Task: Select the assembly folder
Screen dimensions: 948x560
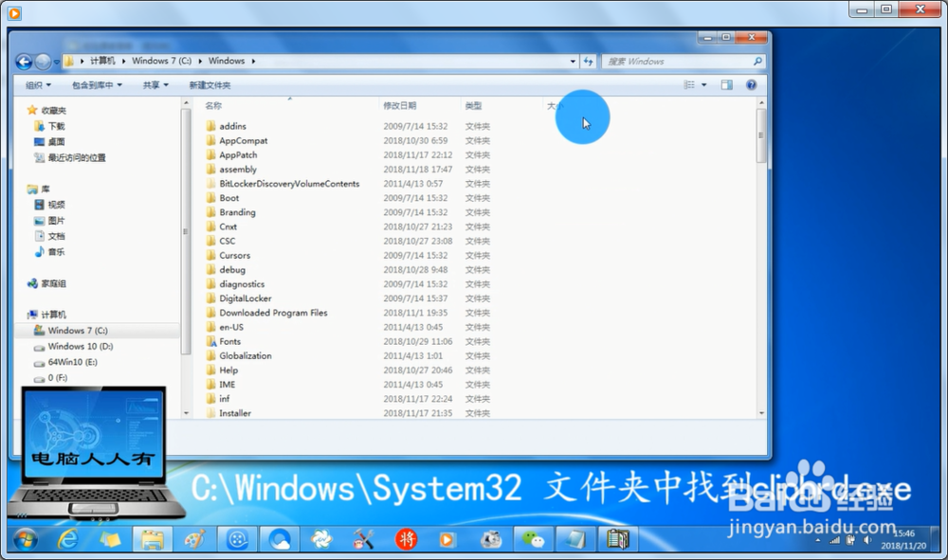Action: (238, 170)
